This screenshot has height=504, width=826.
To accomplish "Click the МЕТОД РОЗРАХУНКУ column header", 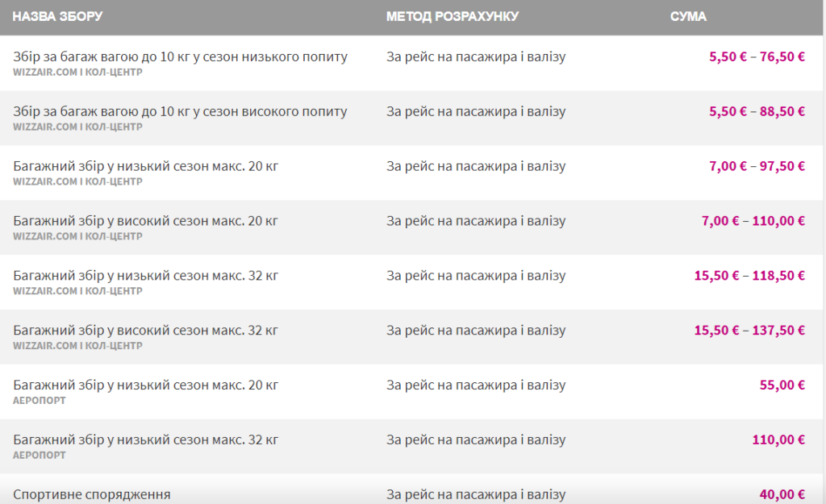I will (452, 17).
